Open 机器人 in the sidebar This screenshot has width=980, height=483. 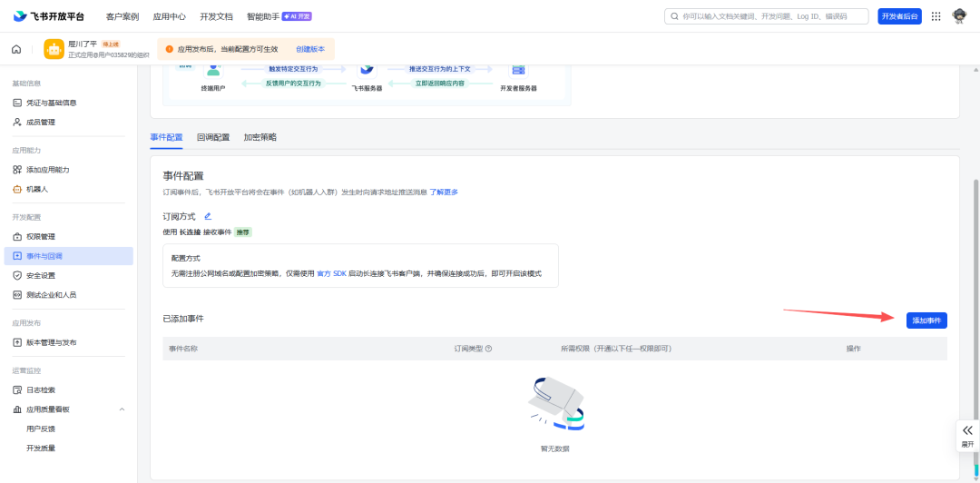pos(37,189)
